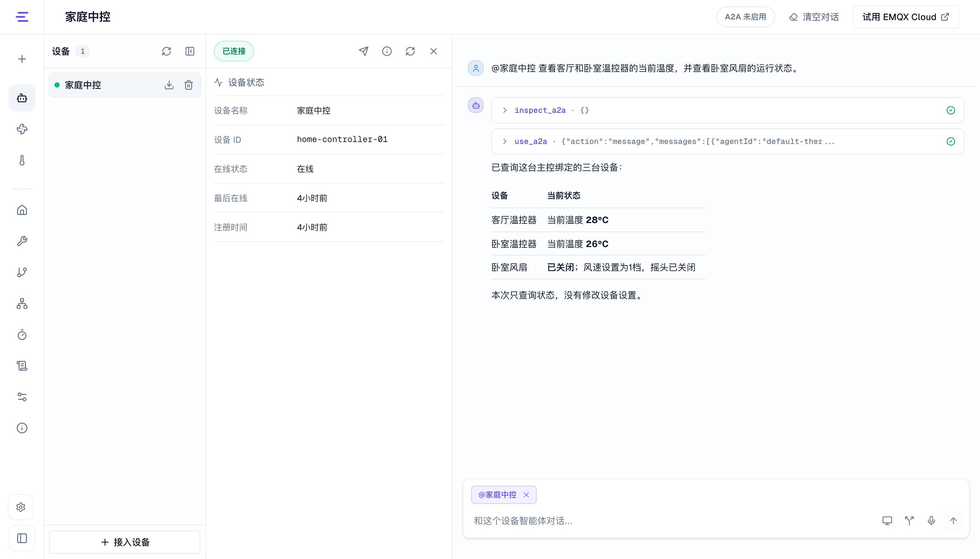
Task: Click success check icon on inspect_a2a
Action: pos(951,110)
